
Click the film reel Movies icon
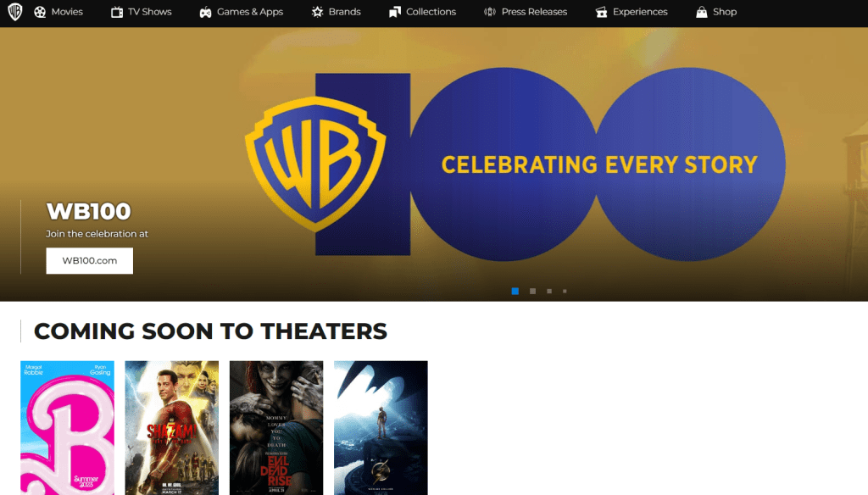pos(40,12)
